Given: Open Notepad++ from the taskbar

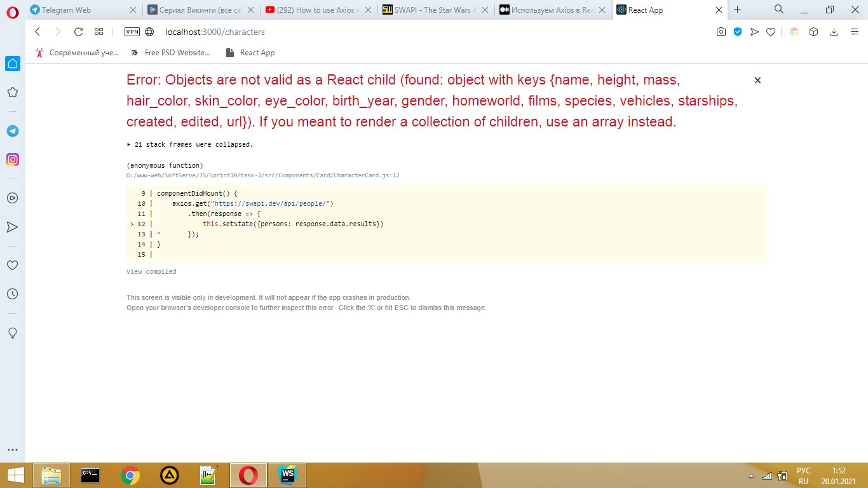Looking at the screenshot, I should 209,475.
